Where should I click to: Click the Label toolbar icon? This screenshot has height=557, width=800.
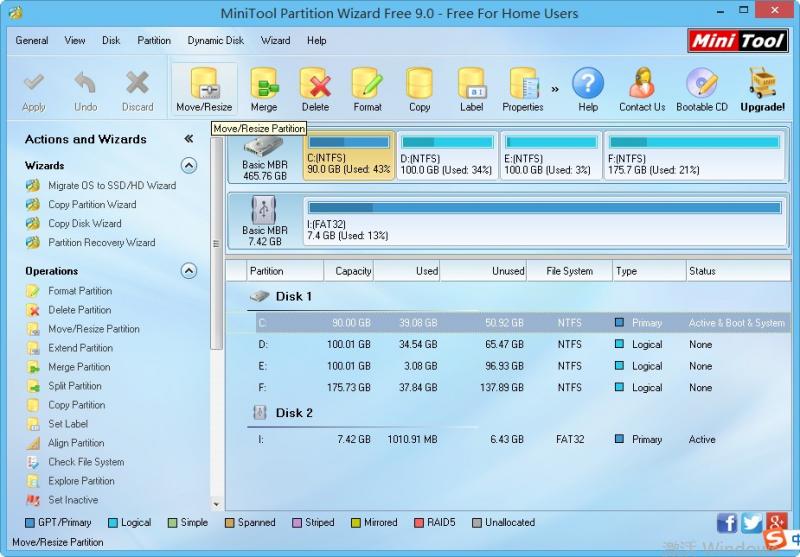point(471,90)
